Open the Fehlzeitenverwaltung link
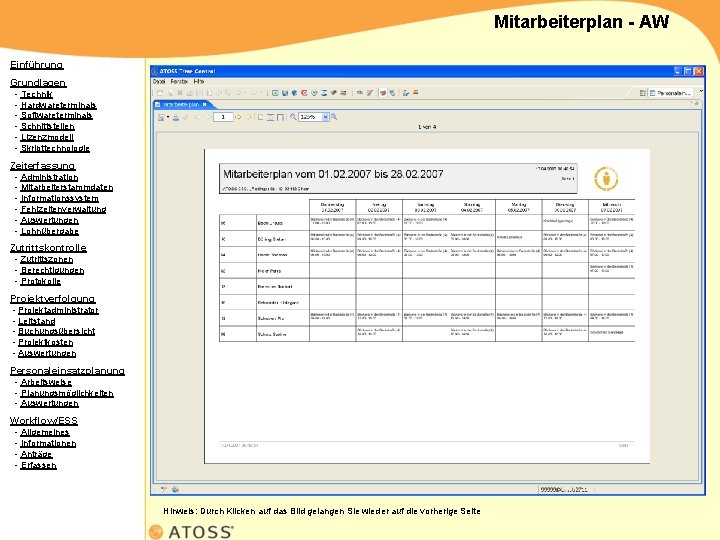Viewport: 720px width, 540px height. pyautogui.click(x=63, y=209)
